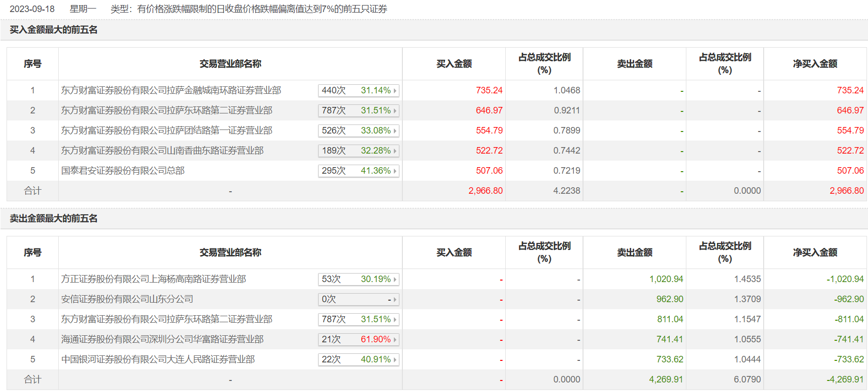868x391 pixels.
Task: Click buy amount 522.72 in row 4
Action: pyautogui.click(x=489, y=151)
